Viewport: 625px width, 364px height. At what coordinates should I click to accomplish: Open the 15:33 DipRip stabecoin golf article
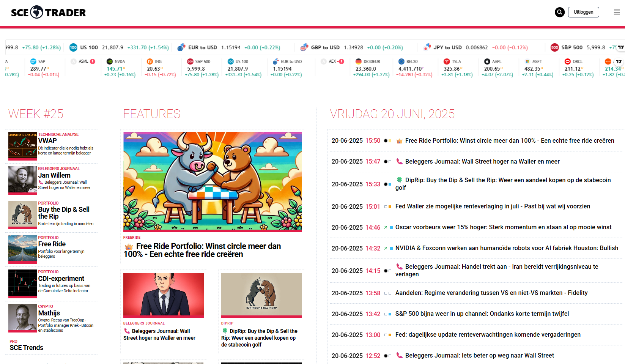coord(503,184)
